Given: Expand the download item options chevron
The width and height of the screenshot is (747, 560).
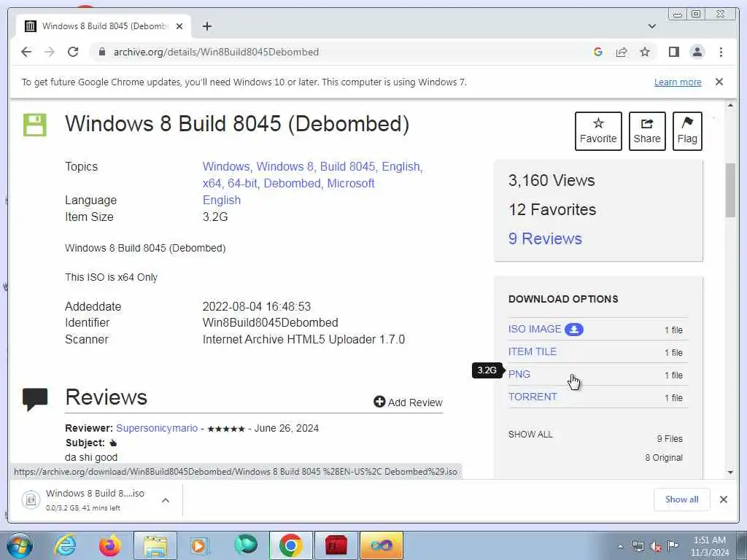Looking at the screenshot, I should pos(166,500).
